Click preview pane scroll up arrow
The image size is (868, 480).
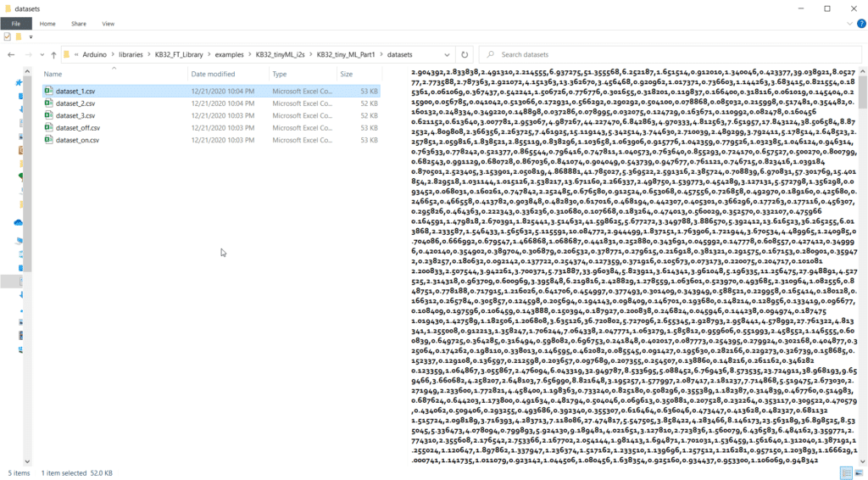coord(862,72)
